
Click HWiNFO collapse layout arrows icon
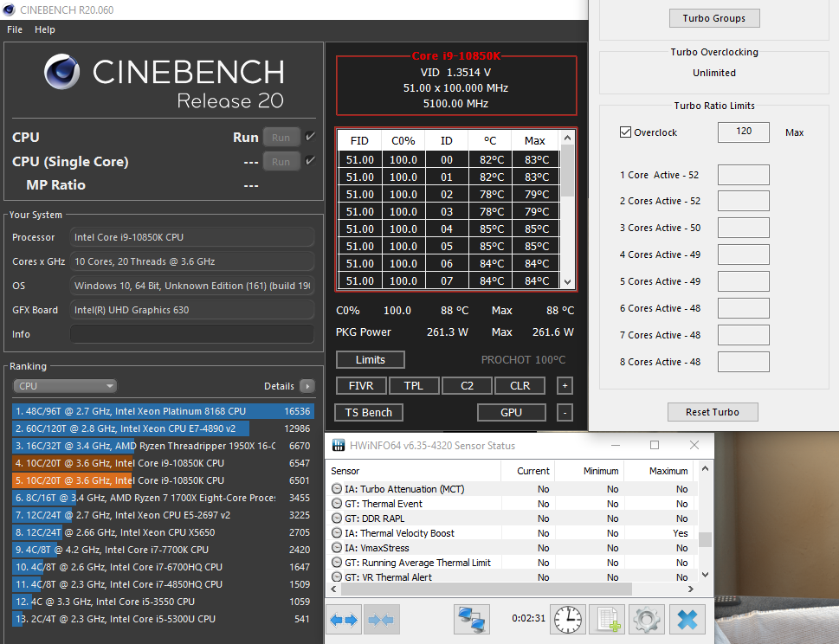381,620
